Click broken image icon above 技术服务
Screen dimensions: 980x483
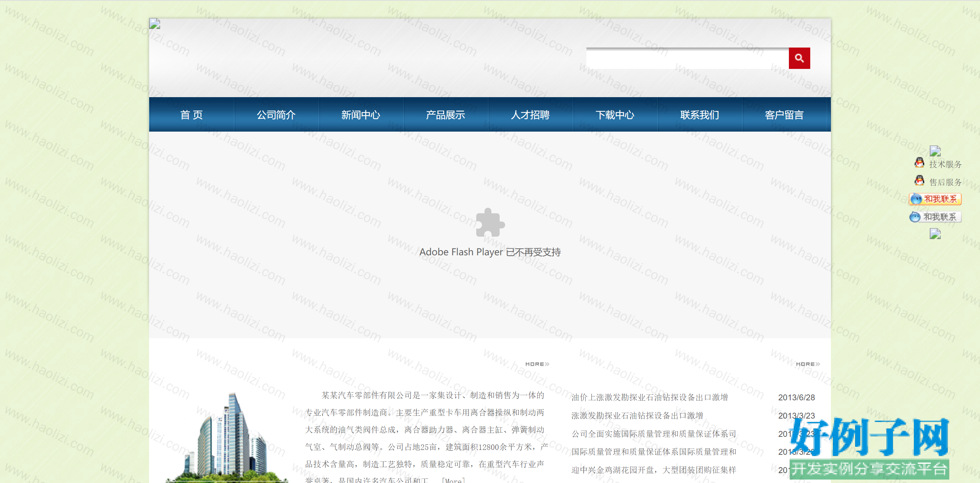tap(935, 151)
